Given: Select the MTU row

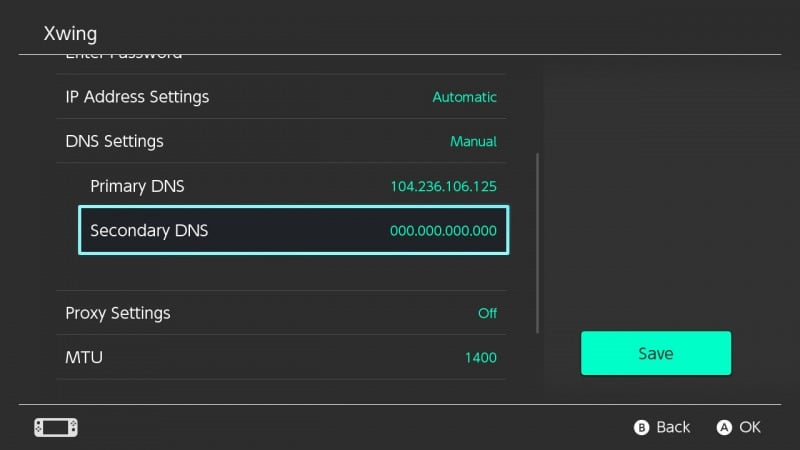Looking at the screenshot, I should click(x=281, y=357).
